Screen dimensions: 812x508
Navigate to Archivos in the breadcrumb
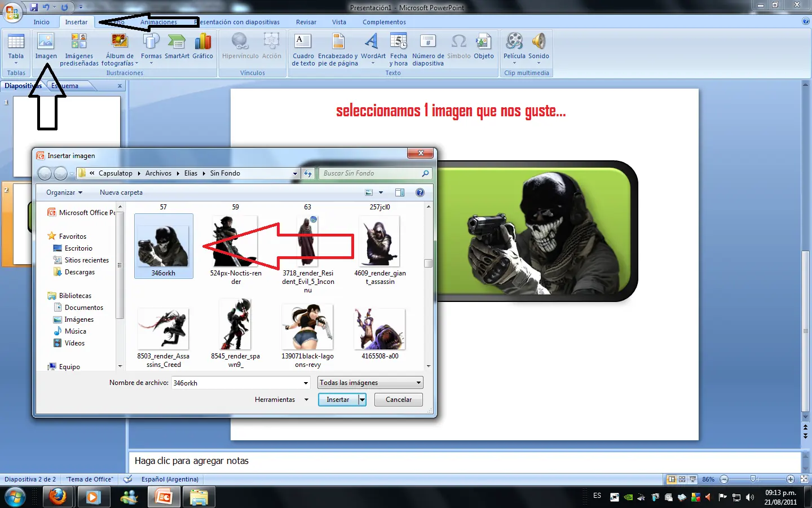click(158, 173)
